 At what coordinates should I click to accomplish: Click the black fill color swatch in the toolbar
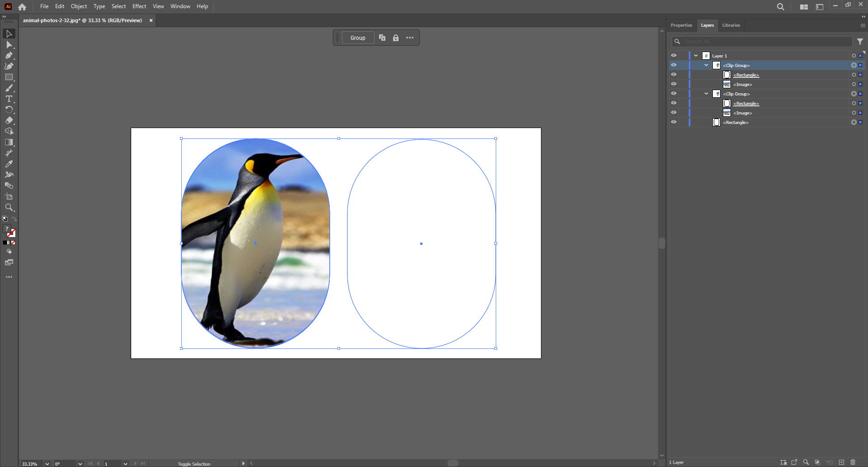point(6,242)
